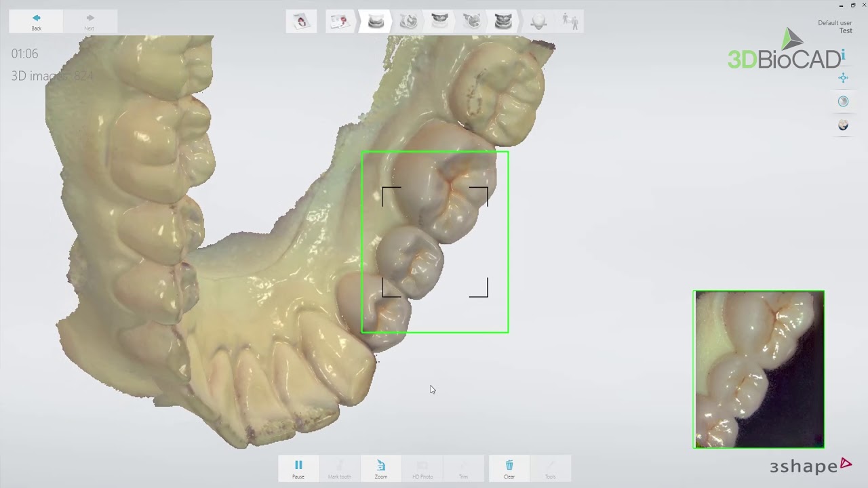The width and height of the screenshot is (868, 488).
Task: Switch to the upper jaw scan step
Action: 439,22
